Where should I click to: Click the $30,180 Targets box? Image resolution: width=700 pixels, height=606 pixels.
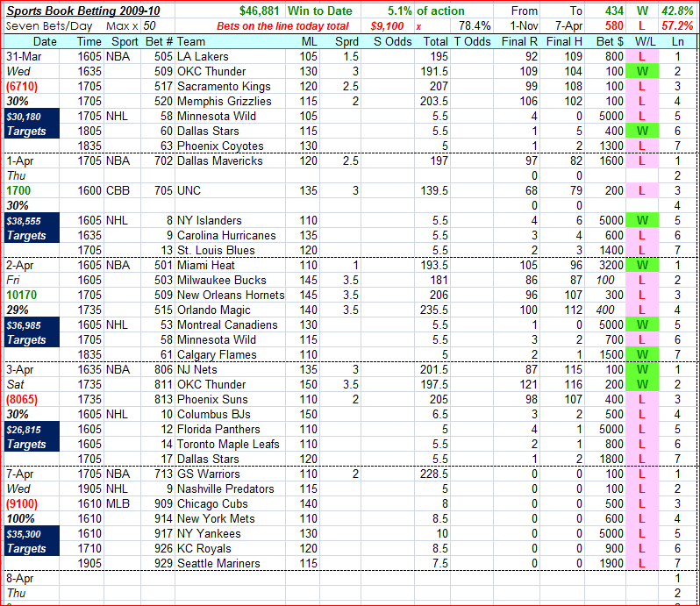coord(32,124)
